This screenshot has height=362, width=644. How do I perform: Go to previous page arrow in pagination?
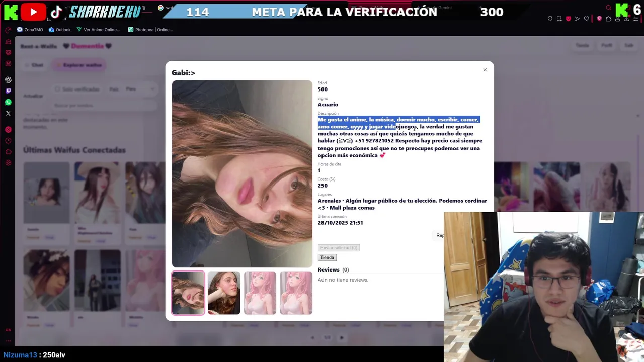(x=312, y=338)
